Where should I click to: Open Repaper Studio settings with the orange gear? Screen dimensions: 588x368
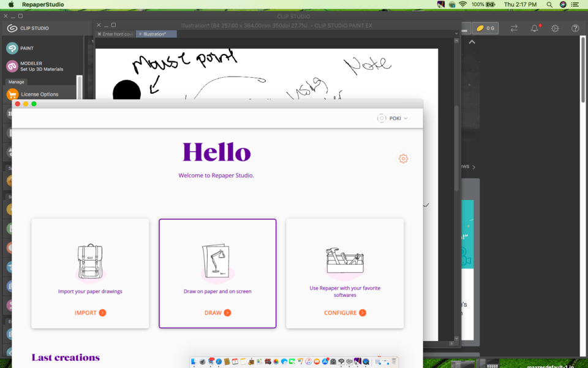tap(403, 158)
